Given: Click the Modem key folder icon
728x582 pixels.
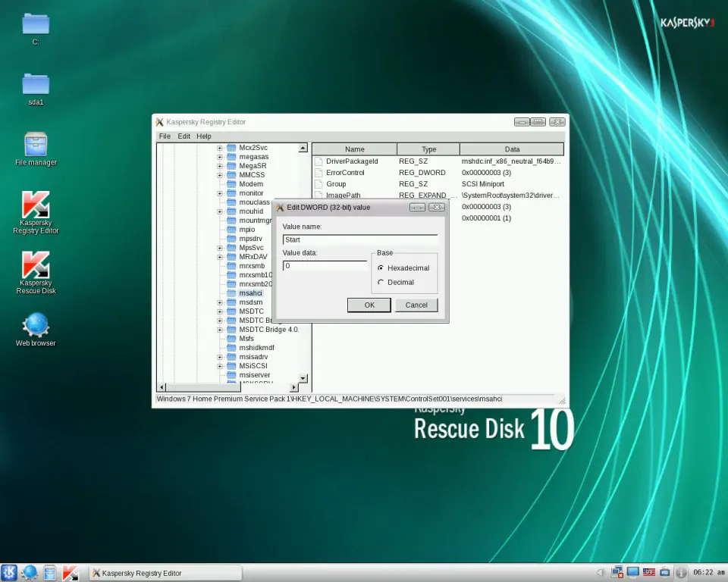Looking at the screenshot, I should 232,184.
